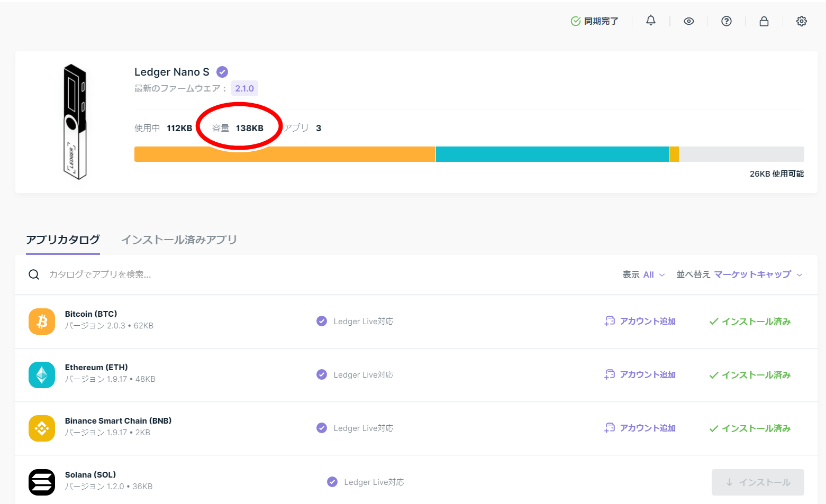Open settings with the gear icon
This screenshot has width=826, height=504.
802,21
